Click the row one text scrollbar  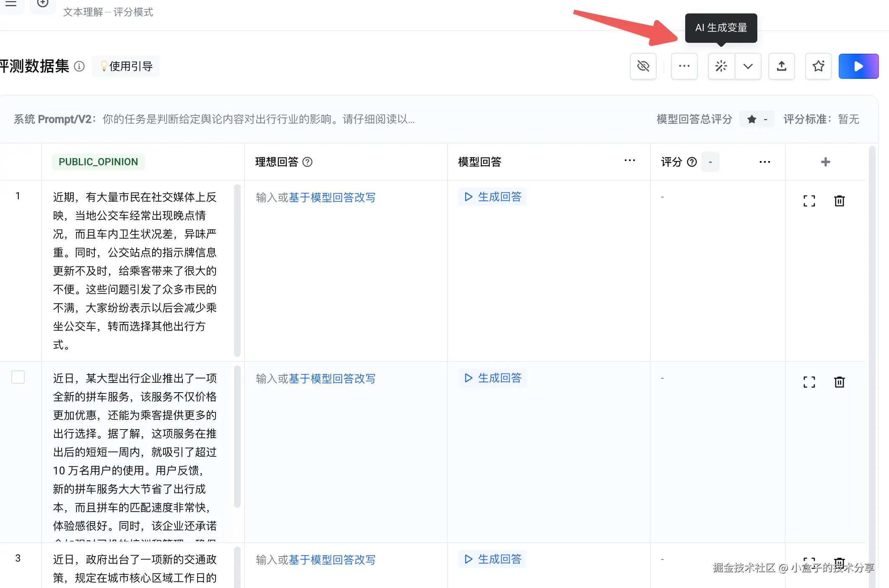237,271
